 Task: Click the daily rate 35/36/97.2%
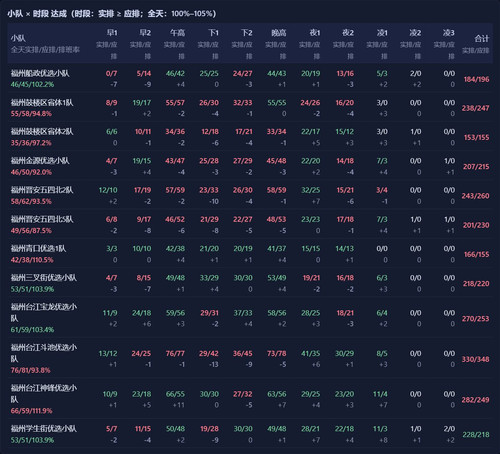(31, 143)
